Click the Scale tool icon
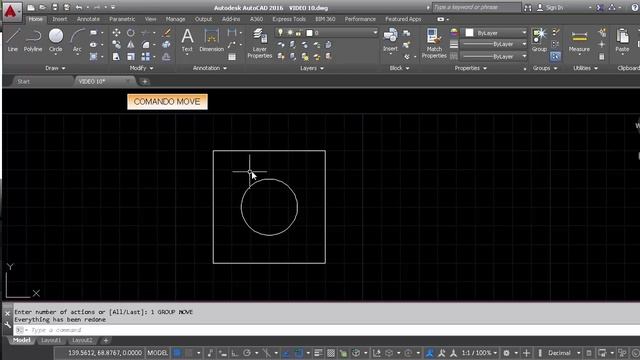This screenshot has width=640, height=360. 131,56
